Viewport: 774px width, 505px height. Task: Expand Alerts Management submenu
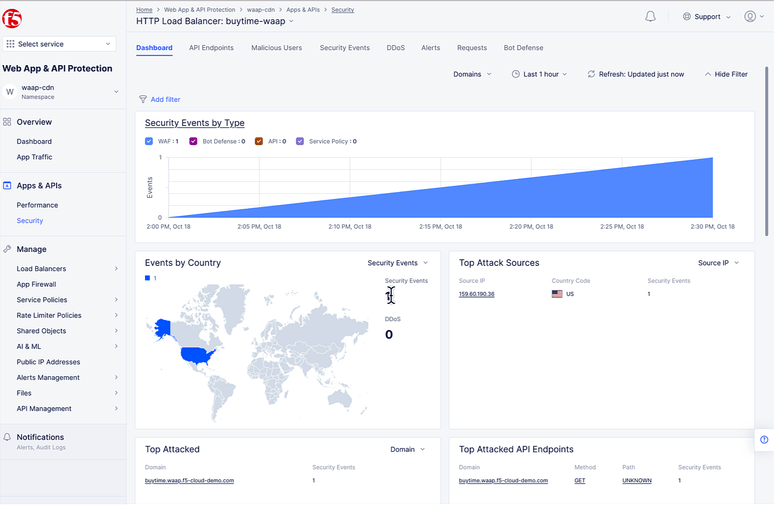click(x=116, y=378)
